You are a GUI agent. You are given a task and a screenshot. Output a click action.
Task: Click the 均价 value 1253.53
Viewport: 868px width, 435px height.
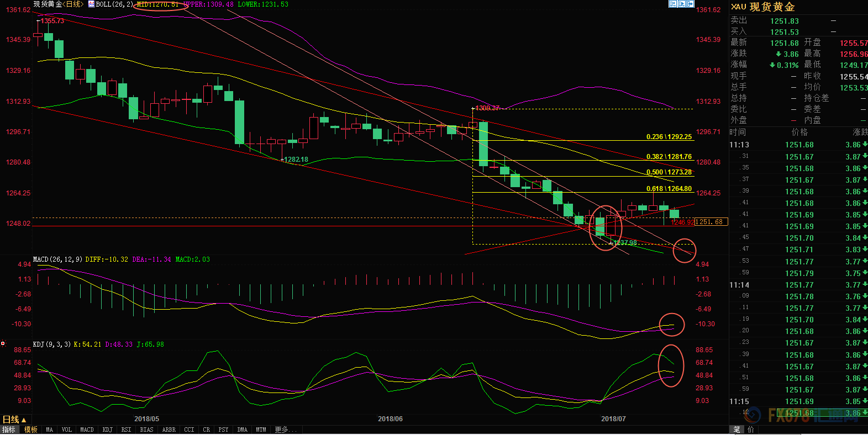pos(854,88)
